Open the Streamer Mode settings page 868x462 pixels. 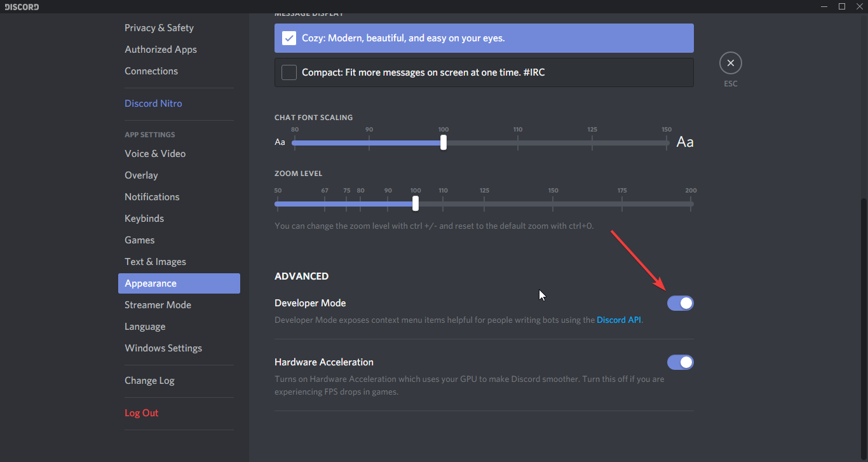click(x=158, y=304)
